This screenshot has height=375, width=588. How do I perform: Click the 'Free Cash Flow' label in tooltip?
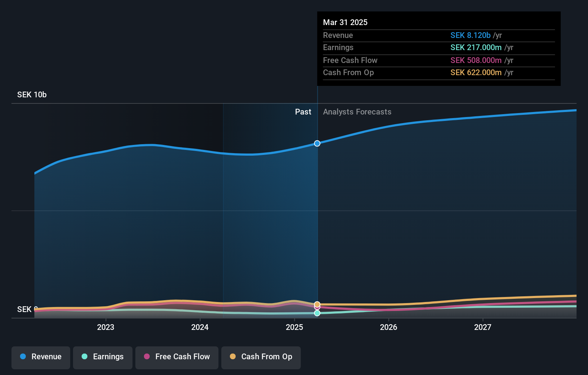point(350,60)
